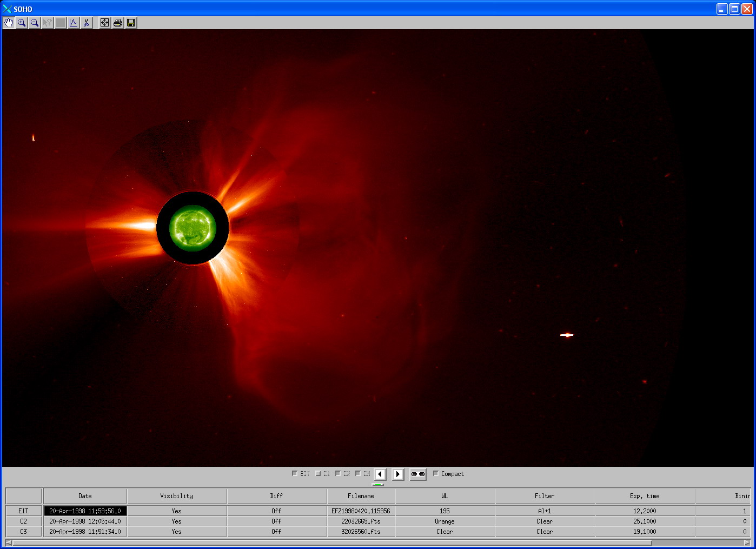Click filename 22032665.fts
This screenshot has height=549, width=756.
click(x=361, y=521)
